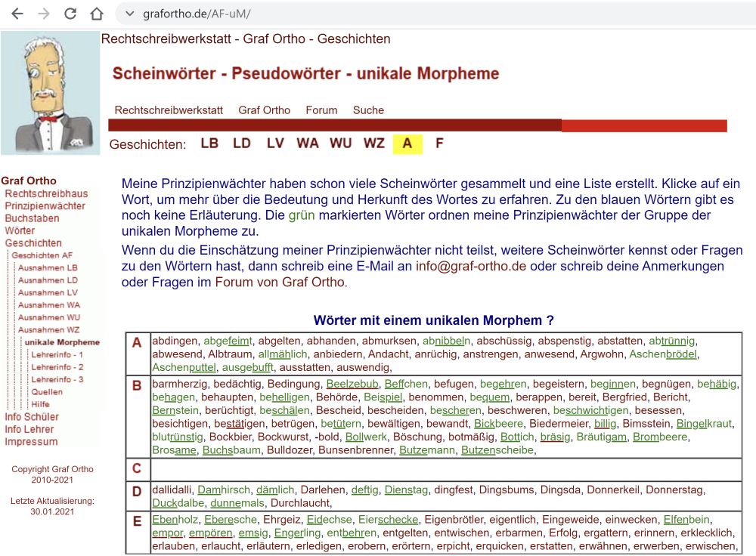Open Lehrerinfo - 2 in sidebar tree
756x556 pixels.
[x=57, y=366]
